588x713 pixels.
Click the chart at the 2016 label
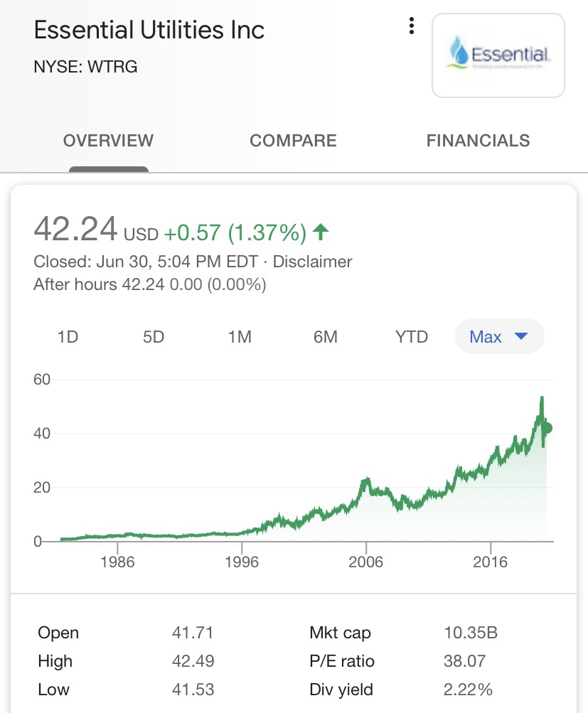(490, 562)
